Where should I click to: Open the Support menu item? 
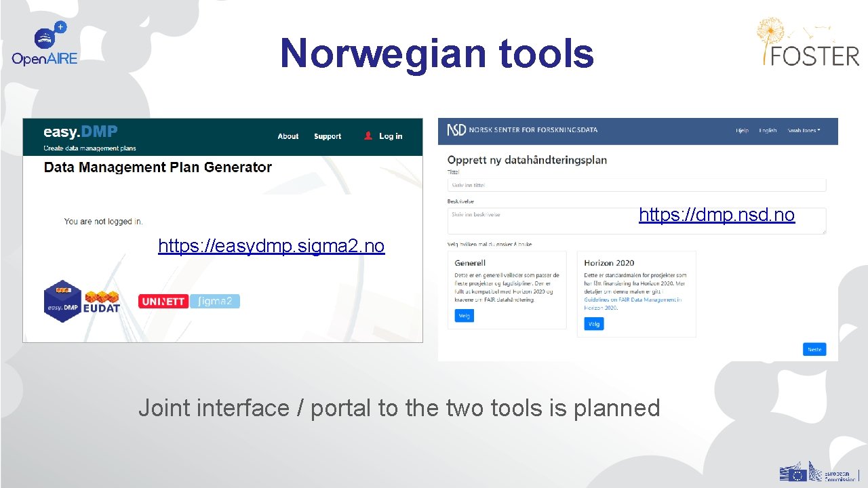pyautogui.click(x=327, y=136)
